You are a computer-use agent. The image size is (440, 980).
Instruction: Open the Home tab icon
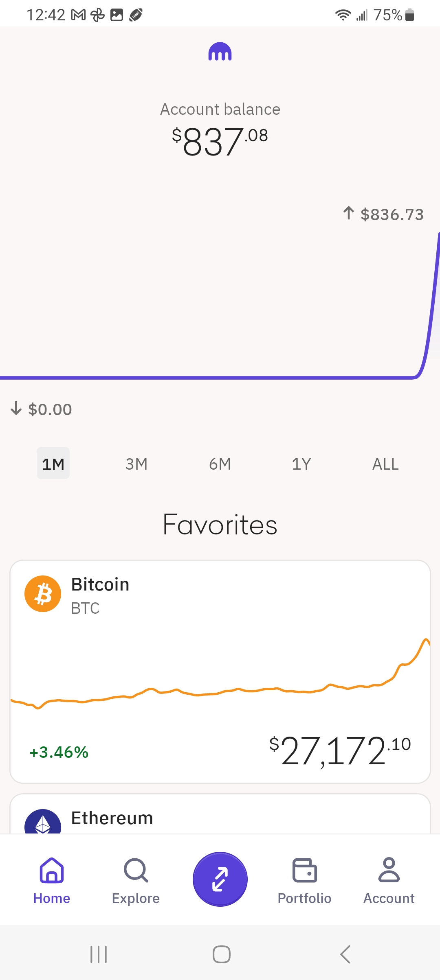[52, 871]
